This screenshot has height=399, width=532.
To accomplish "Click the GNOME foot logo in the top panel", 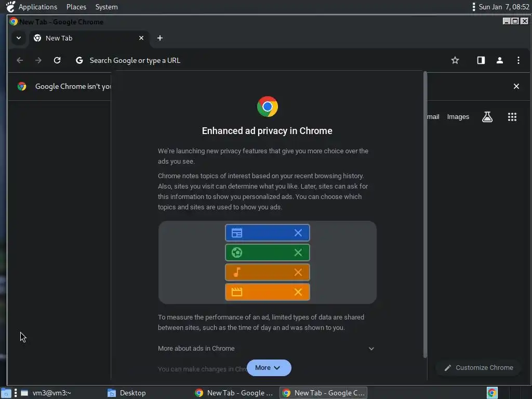I will [10, 7].
